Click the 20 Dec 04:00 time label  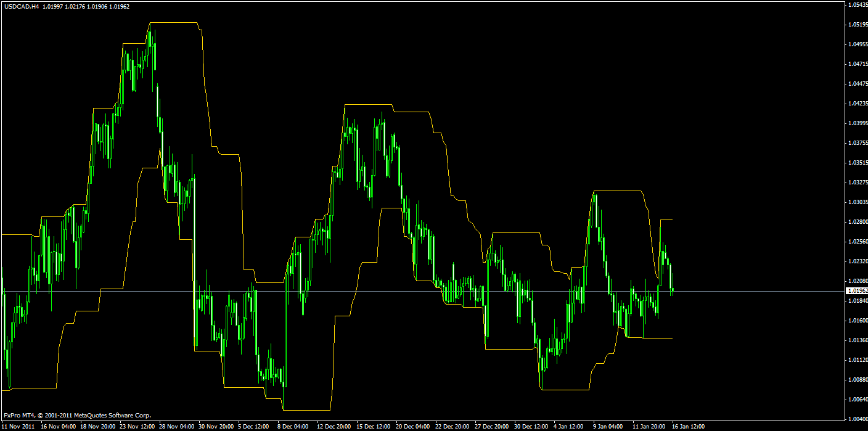click(x=414, y=426)
